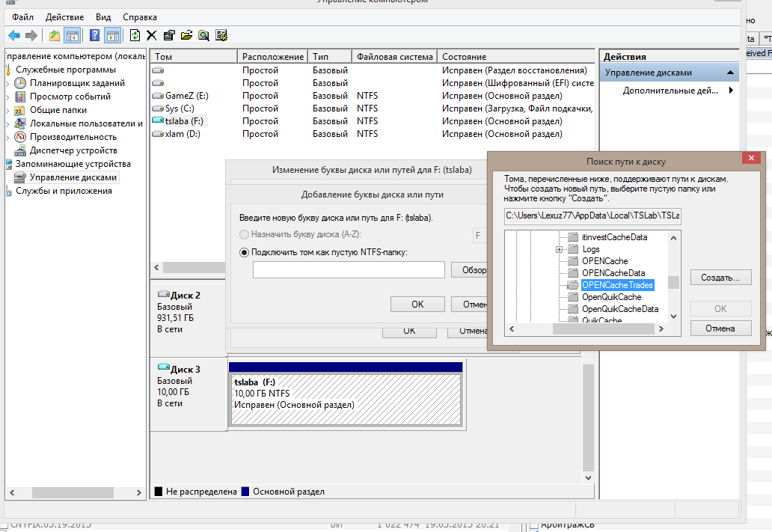Screen dimensions: 772x532
Task: Click the blue Help question mark icon
Action: [x=95, y=35]
